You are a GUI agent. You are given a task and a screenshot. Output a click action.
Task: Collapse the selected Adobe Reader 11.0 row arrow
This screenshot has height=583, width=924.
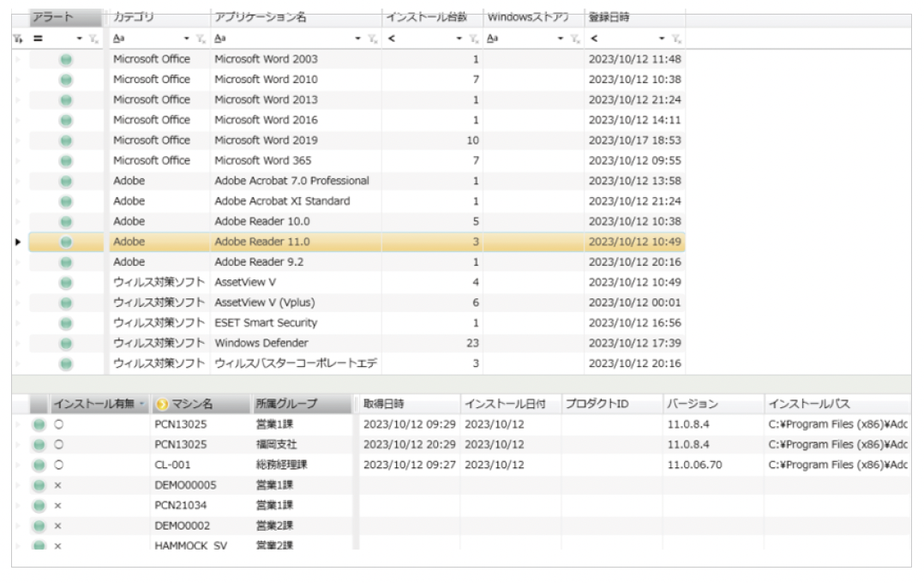point(18,242)
